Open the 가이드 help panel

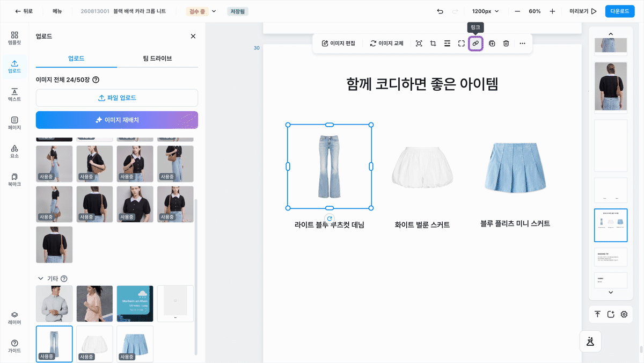click(14, 346)
